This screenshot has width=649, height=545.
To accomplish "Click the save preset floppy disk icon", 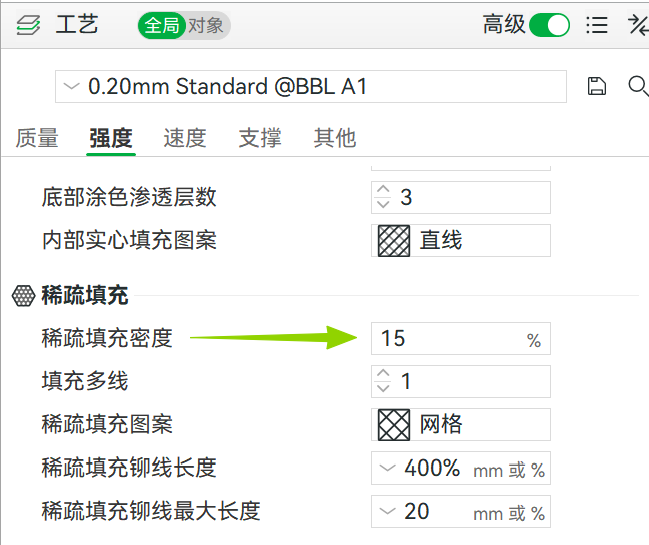I will tap(597, 87).
